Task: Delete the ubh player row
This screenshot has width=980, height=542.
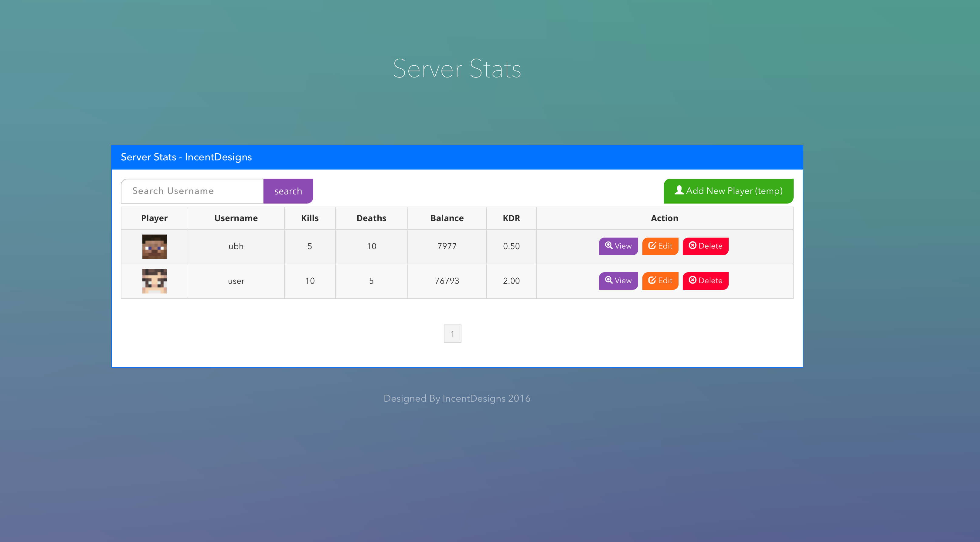Action: 705,246
